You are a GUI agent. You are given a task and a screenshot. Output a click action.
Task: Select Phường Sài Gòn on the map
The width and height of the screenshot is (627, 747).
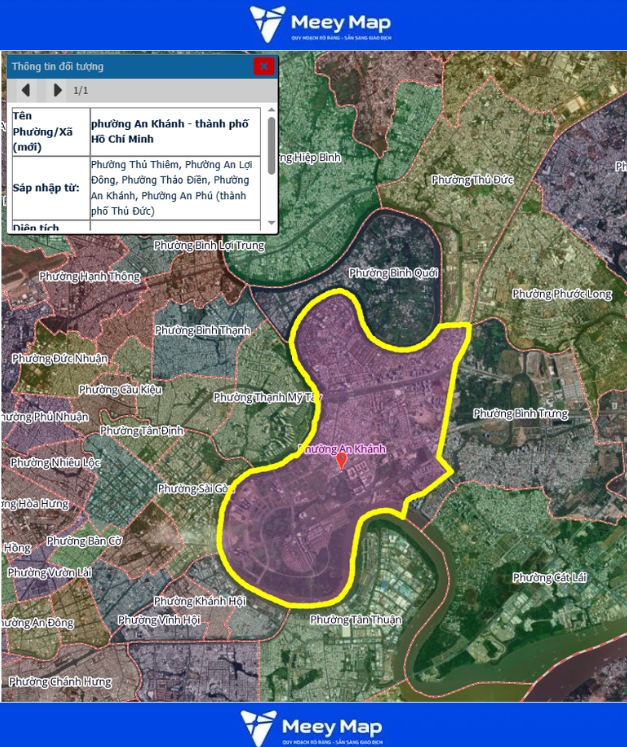coord(195,488)
